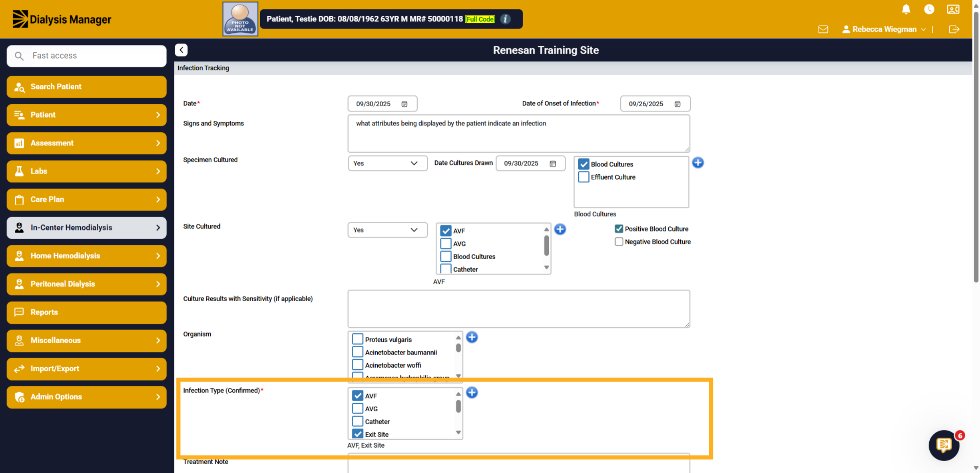Expand Rebecca Wiegman user menu
Screen dimensions: 980x473
pos(884,29)
